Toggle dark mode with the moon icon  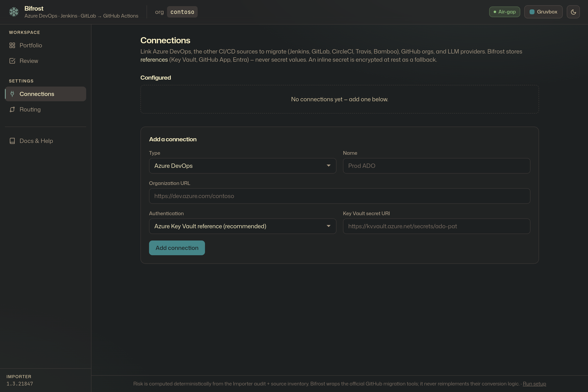573,12
